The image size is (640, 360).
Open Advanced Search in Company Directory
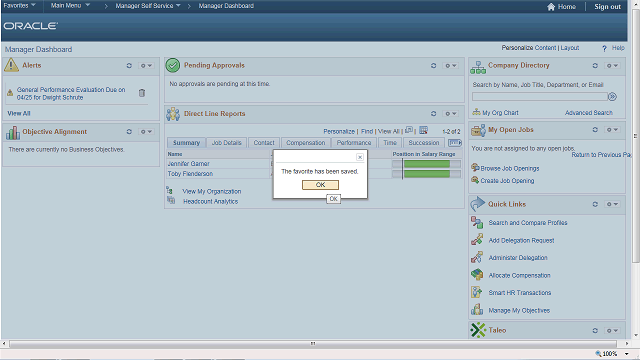[x=589, y=113]
